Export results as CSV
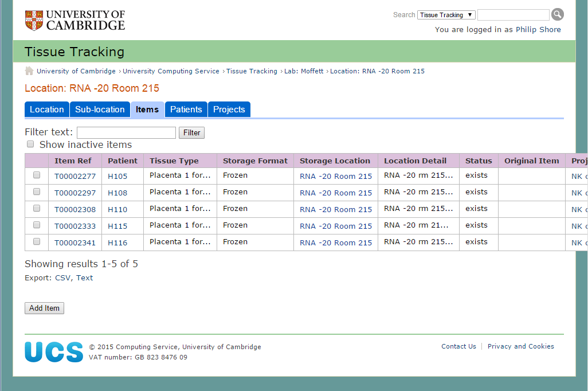Image resolution: width=588 pixels, height=391 pixels. point(62,278)
